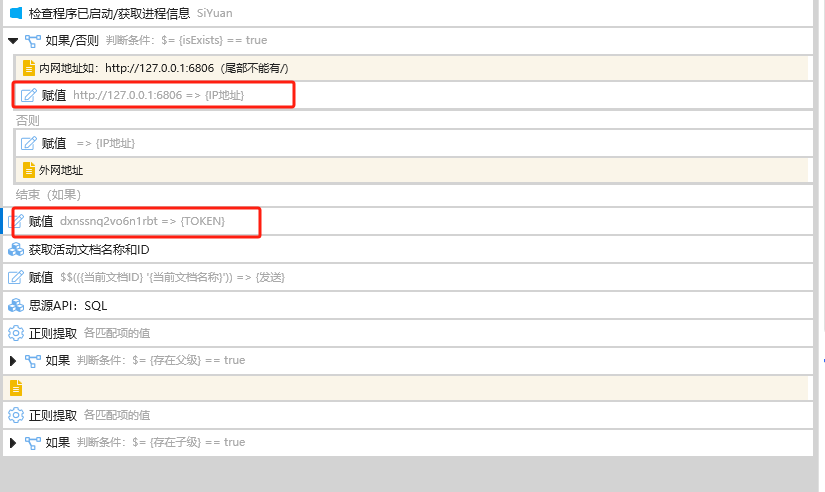Select token value dxnssnq2vo6n1rbt => {TOKEN}
Image resolution: width=825 pixels, height=492 pixels.
click(143, 221)
